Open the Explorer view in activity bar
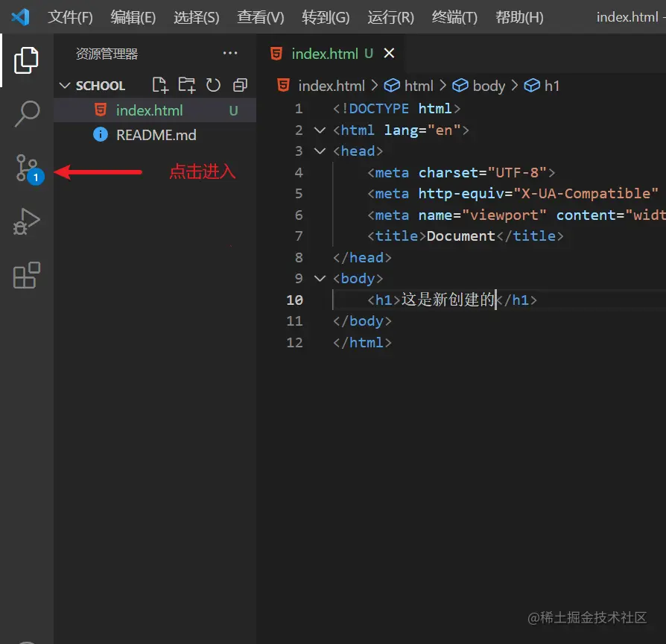Viewport: 666px width, 644px height. point(27,60)
